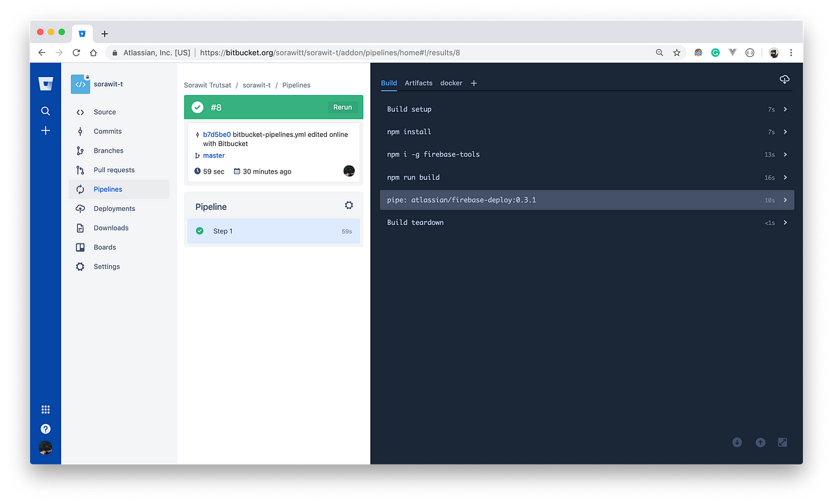The width and height of the screenshot is (833, 504).
Task: Click the '59 sec' duration text
Action: tap(214, 171)
